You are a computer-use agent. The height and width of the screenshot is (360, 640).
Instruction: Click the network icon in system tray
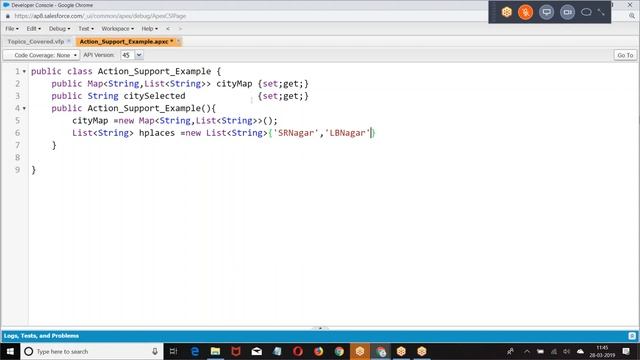553,351
